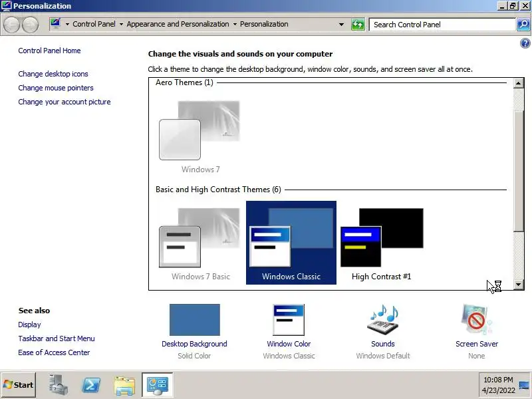532x399 pixels.
Task: Open the address bar history dropdown
Action: (341, 25)
